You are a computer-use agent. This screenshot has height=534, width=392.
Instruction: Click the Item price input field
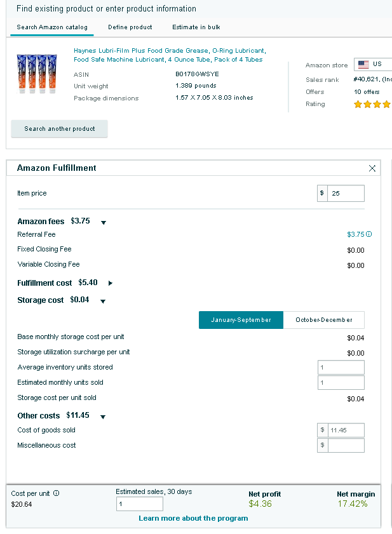[346, 194]
